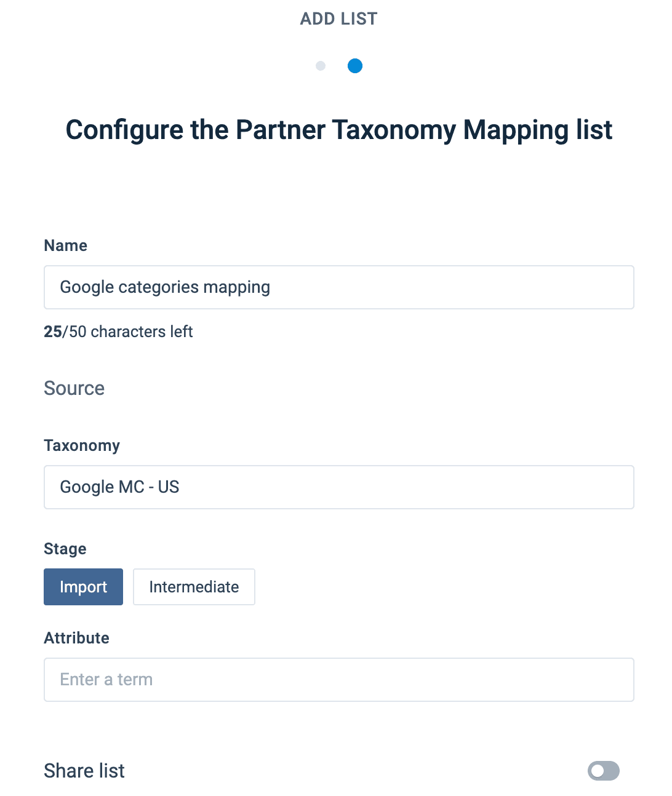Click the Enter a term placeholder

106,680
